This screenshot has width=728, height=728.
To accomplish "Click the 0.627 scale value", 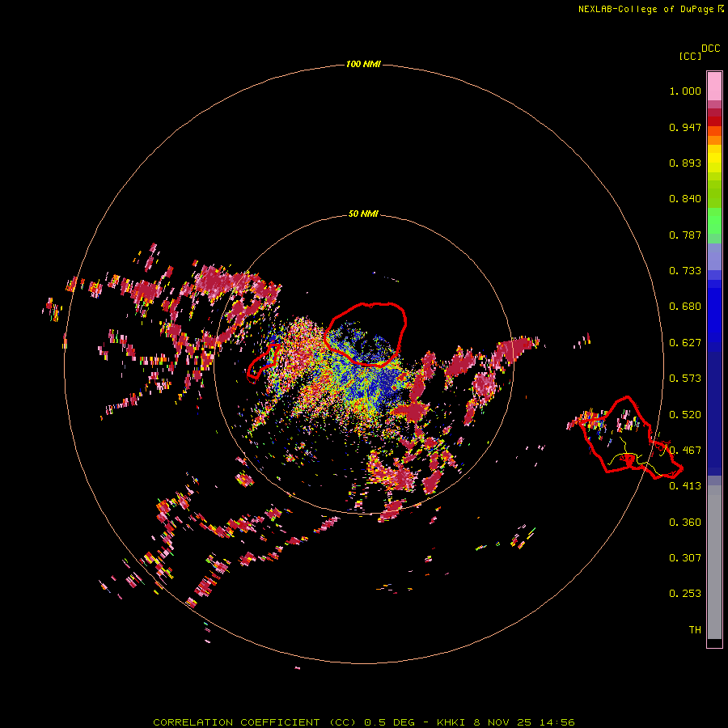I will pyautogui.click(x=685, y=343).
